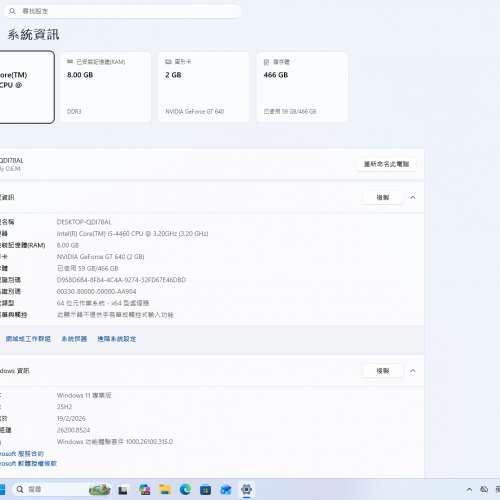Click the Settings gear taskbar icon
Viewport: 500px width, 500px height.
click(x=246, y=489)
